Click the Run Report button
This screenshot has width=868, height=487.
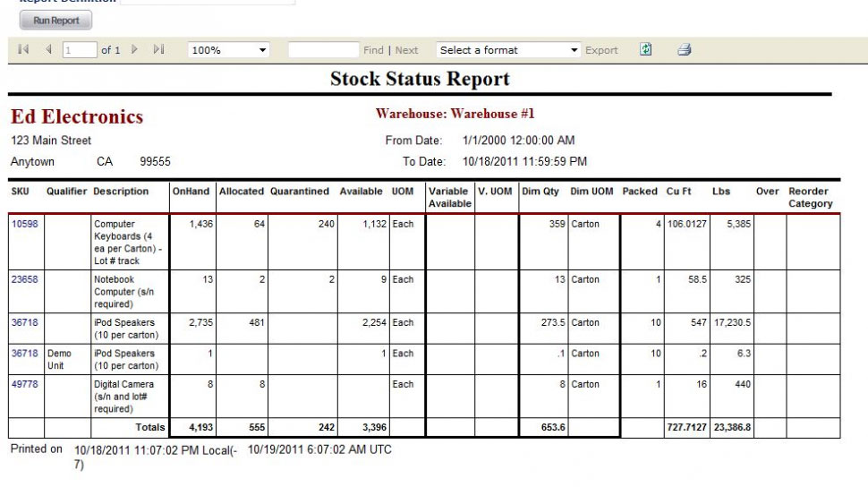click(55, 20)
